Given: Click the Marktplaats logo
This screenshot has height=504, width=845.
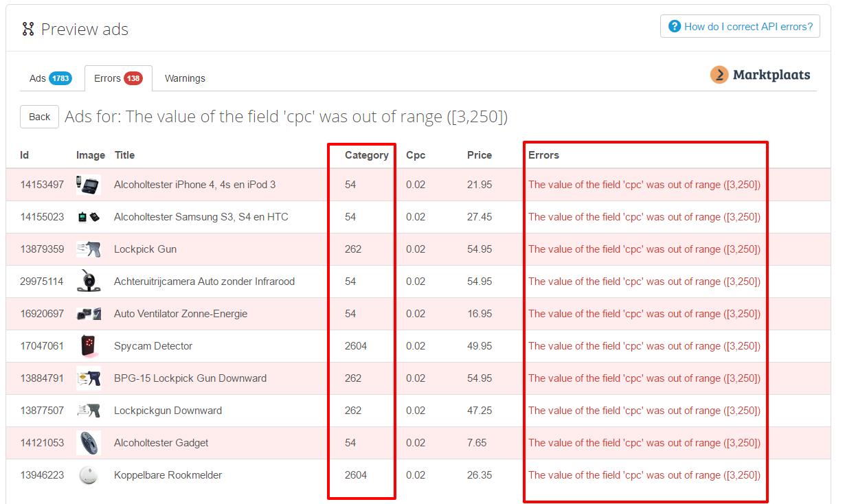Looking at the screenshot, I should pyautogui.click(x=760, y=75).
